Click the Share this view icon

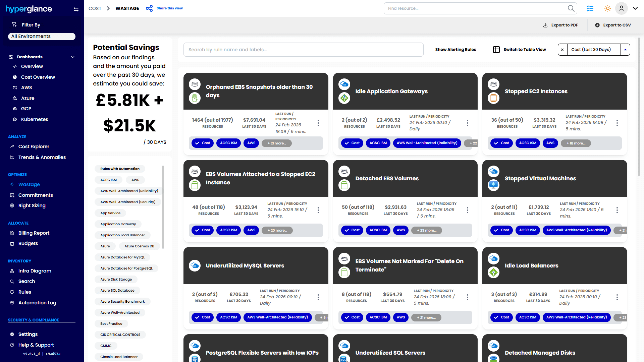point(149,8)
